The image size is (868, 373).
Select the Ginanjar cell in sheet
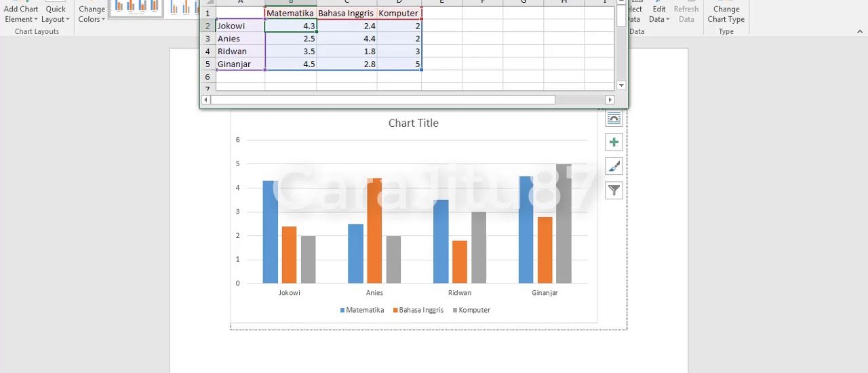pos(240,64)
